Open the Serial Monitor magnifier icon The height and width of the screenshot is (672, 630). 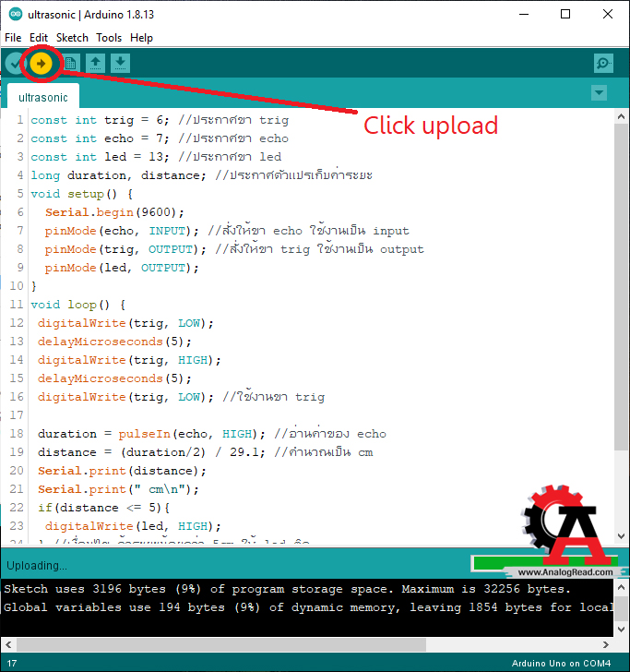point(603,64)
